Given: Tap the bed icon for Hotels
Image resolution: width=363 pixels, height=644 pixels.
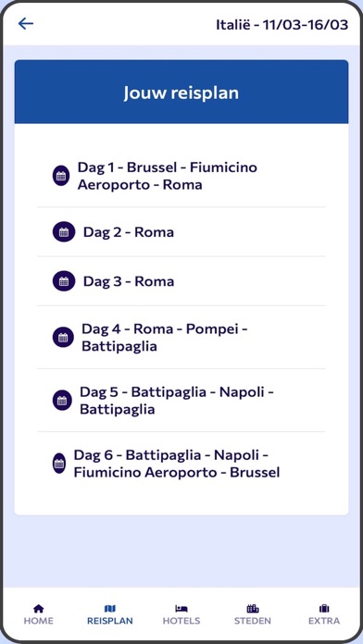Looking at the screenshot, I should [181, 609].
